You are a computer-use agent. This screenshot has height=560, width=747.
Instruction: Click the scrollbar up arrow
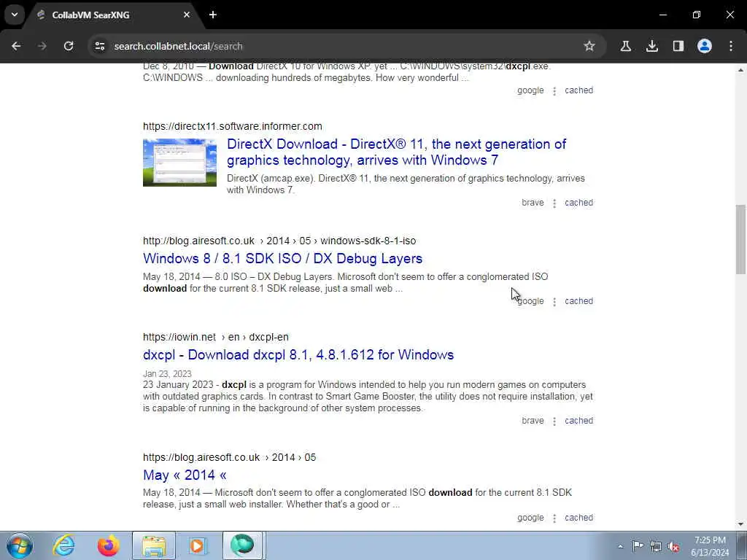[740, 70]
